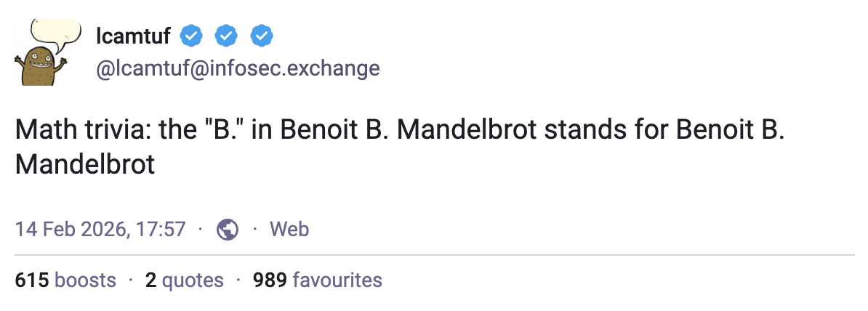Image resolution: width=868 pixels, height=311 pixels.
Task: Click the middle blue verified badge
Action: click(x=227, y=34)
